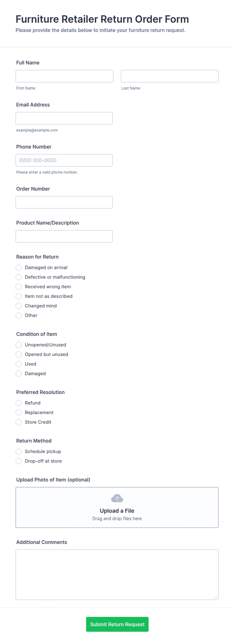Select 'Changed mind' as return reason

click(19, 306)
